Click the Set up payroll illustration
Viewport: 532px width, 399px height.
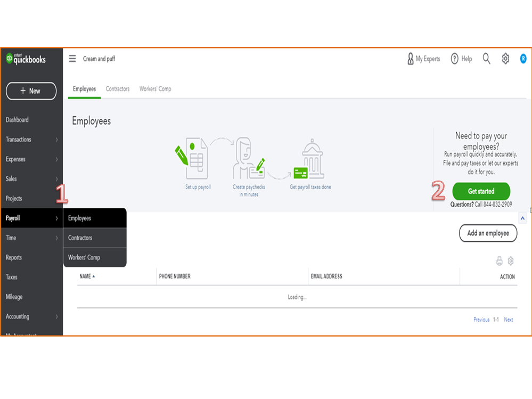point(192,158)
